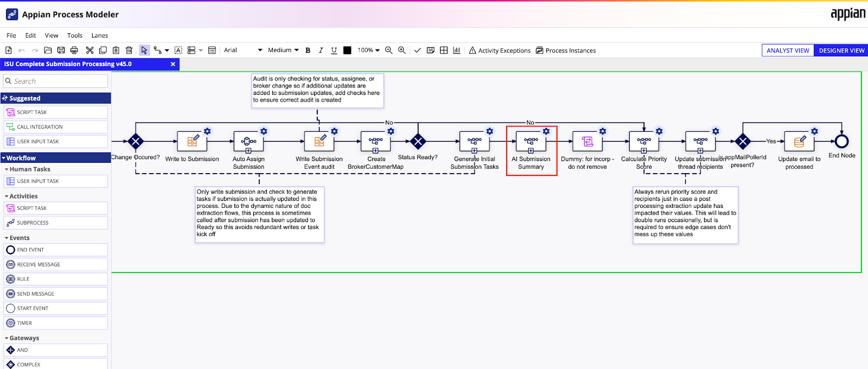
Task: Click the palette Search input field
Action: click(55, 81)
